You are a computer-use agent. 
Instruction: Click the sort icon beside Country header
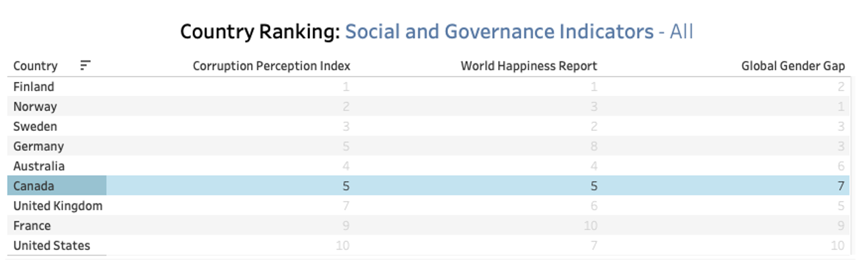[x=85, y=65]
